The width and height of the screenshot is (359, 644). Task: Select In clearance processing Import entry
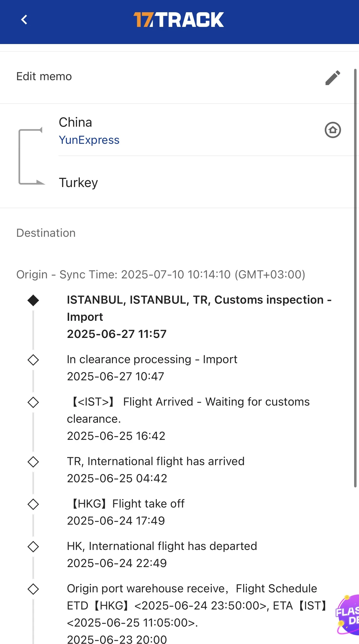tap(152, 368)
